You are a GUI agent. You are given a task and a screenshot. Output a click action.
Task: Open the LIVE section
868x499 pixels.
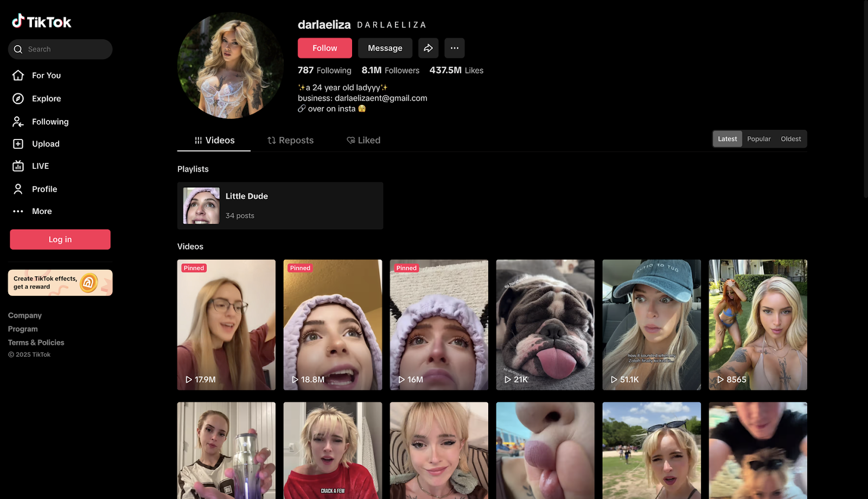[40, 166]
